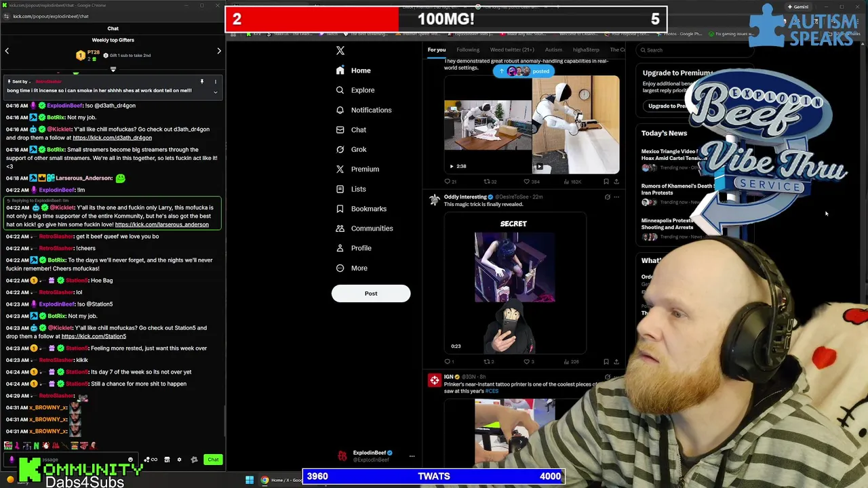Open Oddly Interesting profile name
This screenshot has height=488, width=868.
465,197
